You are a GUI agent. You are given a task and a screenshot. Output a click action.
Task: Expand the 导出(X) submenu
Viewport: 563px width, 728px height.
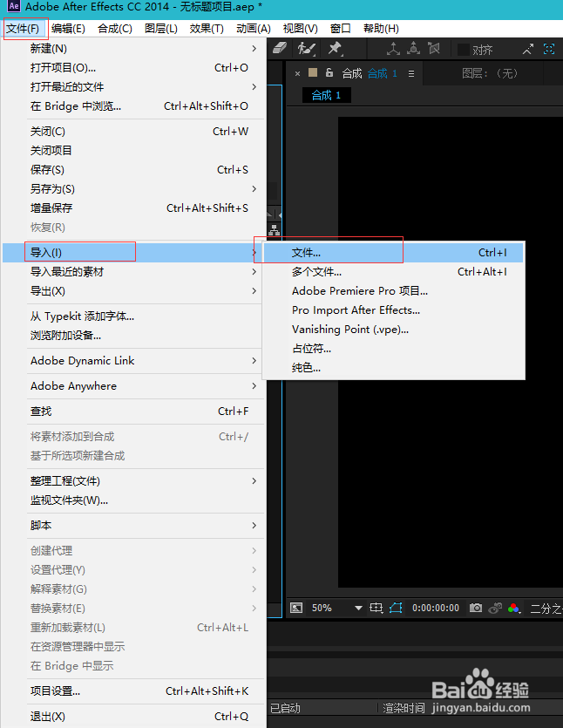pyautogui.click(x=133, y=291)
